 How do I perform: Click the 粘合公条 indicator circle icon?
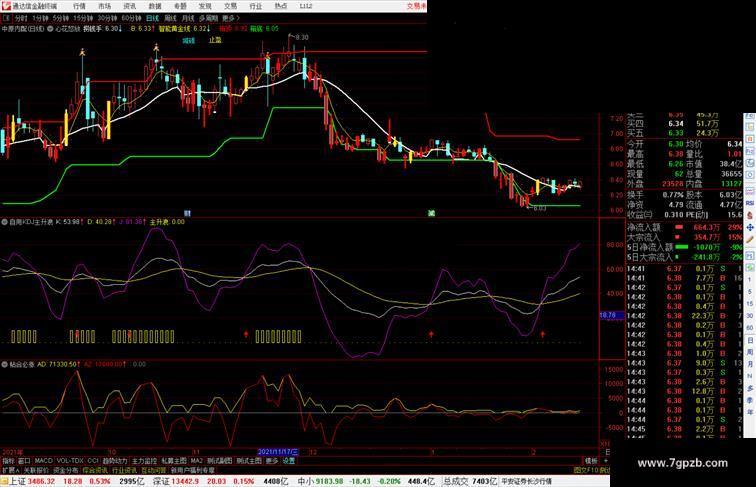coord(5,365)
